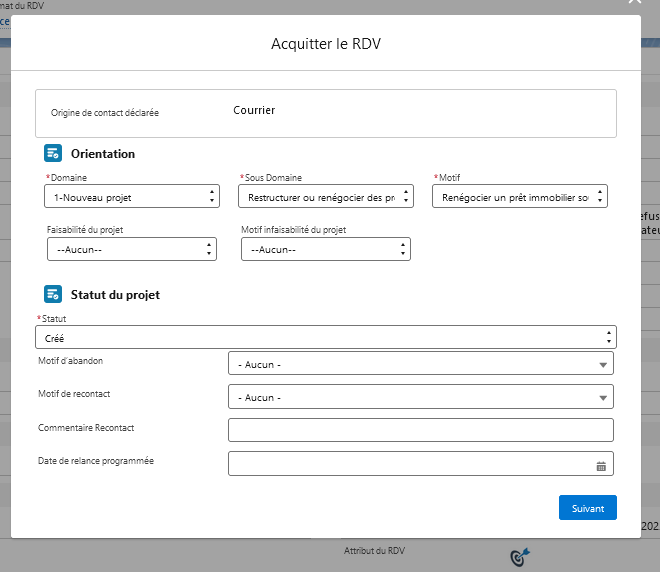This screenshot has height=572, width=660.
Task: Open the Statut dropdown showing Créé
Action: pos(326,338)
